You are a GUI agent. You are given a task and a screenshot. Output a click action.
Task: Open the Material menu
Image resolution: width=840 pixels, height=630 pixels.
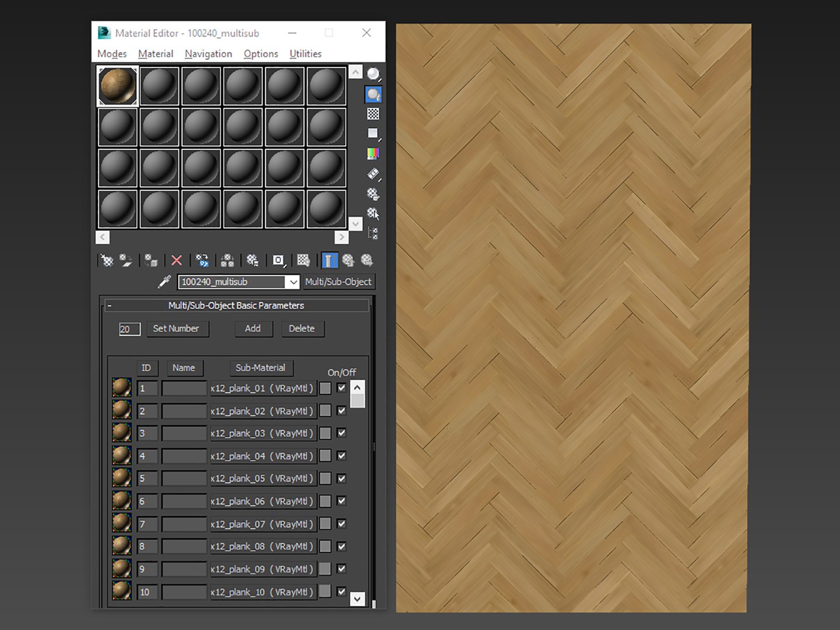pyautogui.click(x=156, y=54)
